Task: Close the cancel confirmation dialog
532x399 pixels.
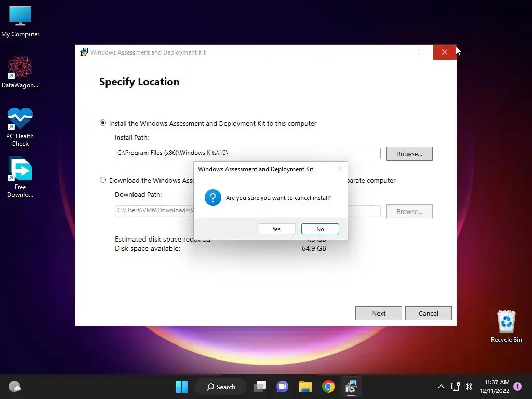Action: [x=340, y=169]
